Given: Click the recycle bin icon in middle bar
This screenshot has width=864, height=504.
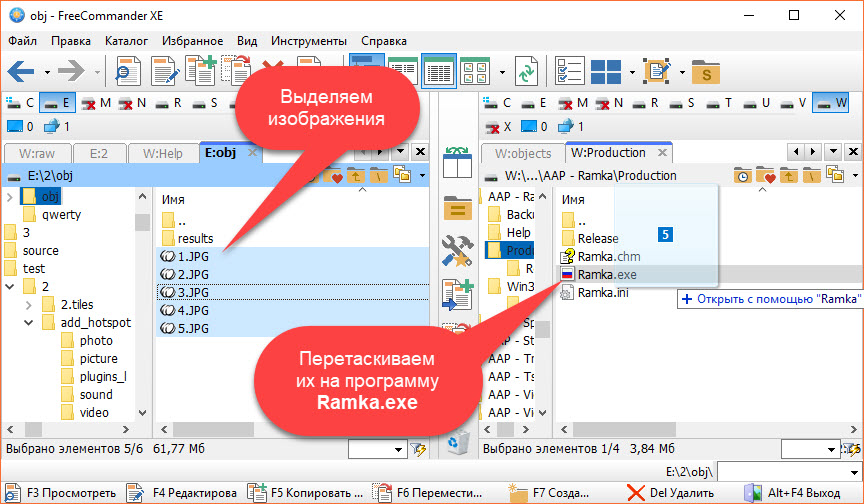Looking at the screenshot, I should [x=458, y=442].
